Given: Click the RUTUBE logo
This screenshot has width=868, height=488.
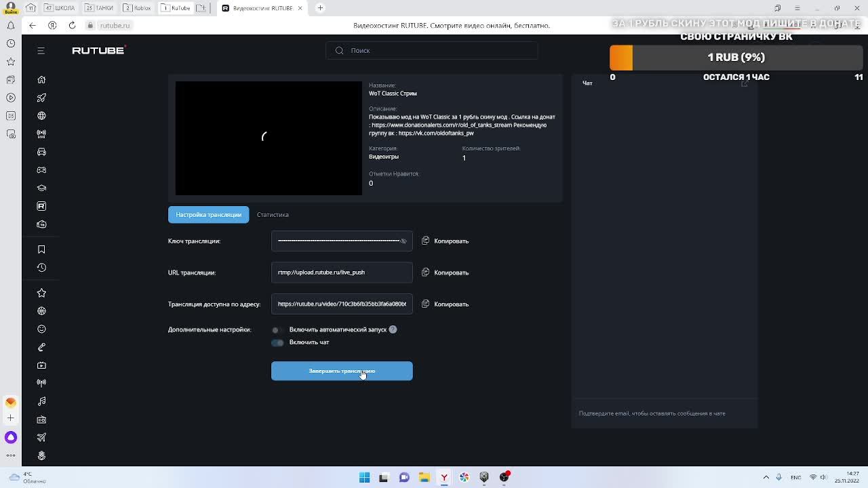Looking at the screenshot, I should click(x=99, y=50).
